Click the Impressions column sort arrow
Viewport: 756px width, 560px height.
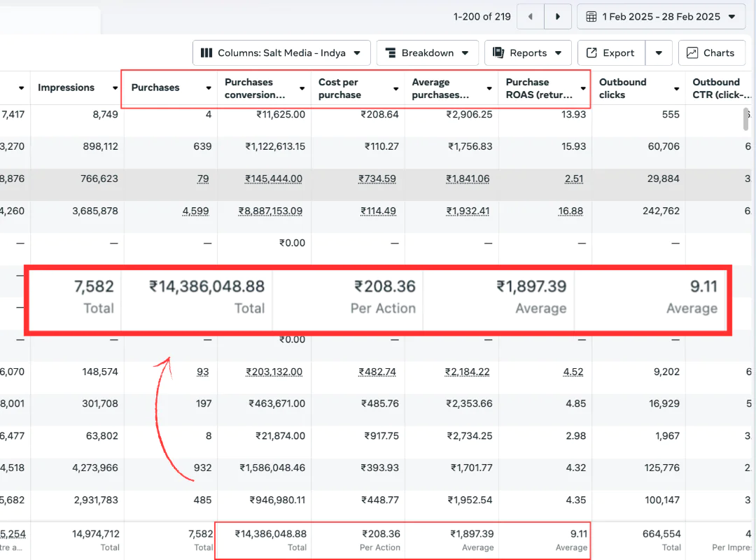[115, 88]
